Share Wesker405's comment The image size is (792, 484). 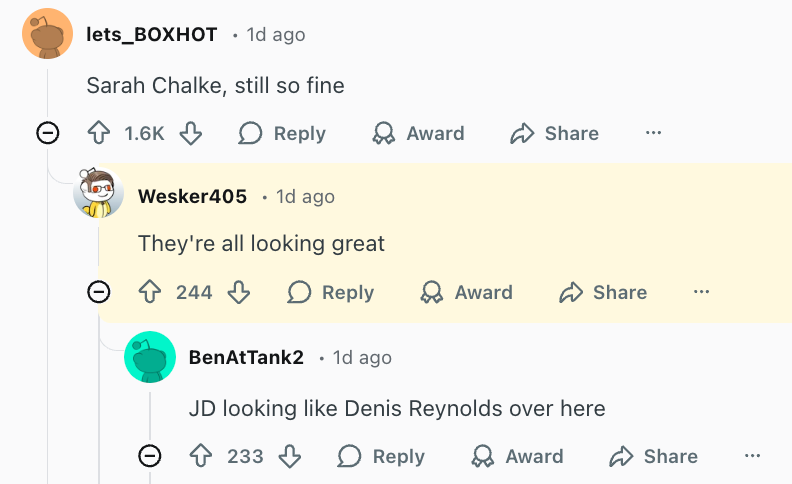(x=603, y=292)
